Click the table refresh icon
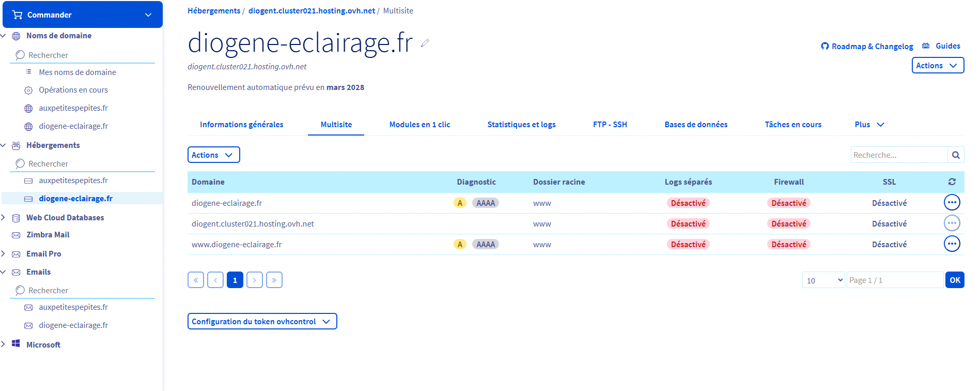This screenshot has width=980, height=391. click(x=952, y=182)
